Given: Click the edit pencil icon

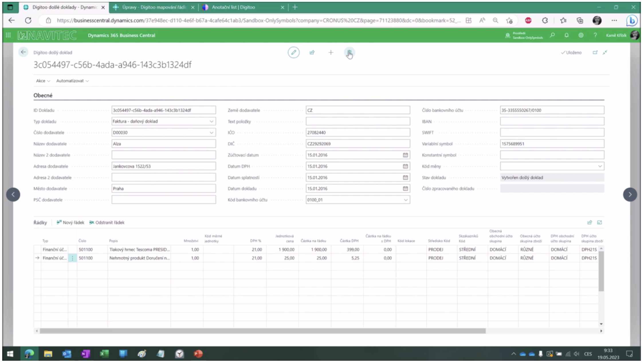Looking at the screenshot, I should coord(293,53).
